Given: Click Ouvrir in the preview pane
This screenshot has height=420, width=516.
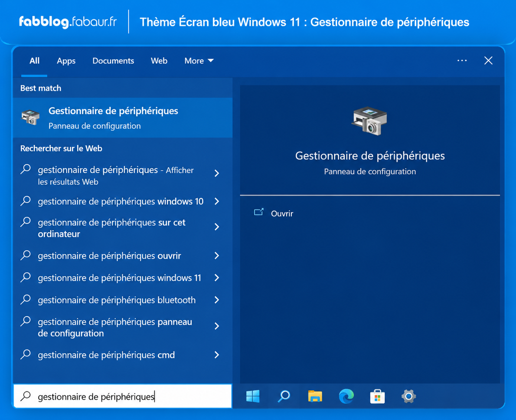Looking at the screenshot, I should click(282, 214).
